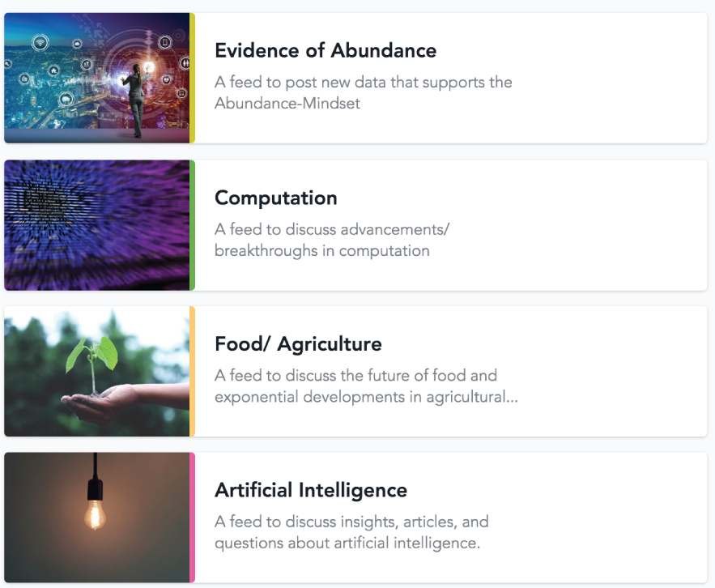Open the Evidence of Abundance title link

[325, 51]
